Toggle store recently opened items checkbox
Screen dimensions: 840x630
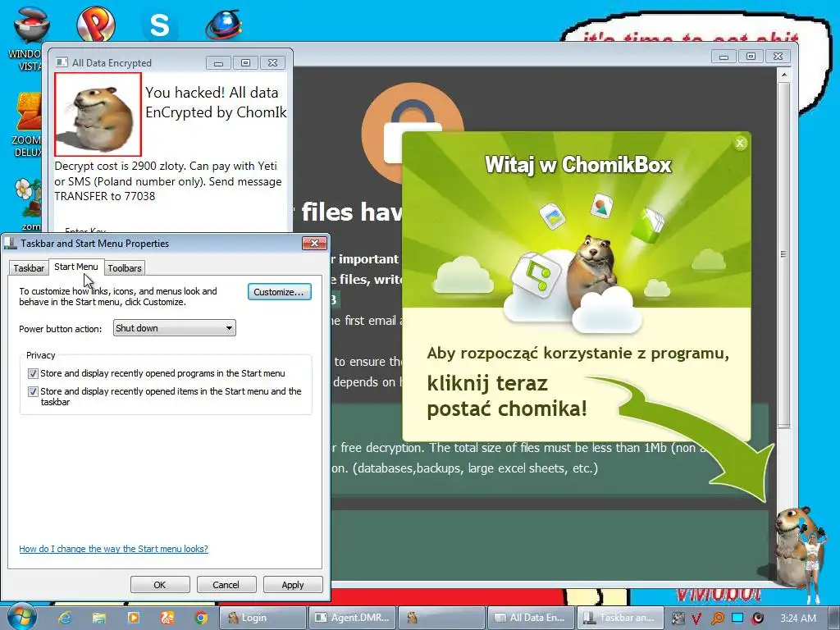(x=33, y=391)
